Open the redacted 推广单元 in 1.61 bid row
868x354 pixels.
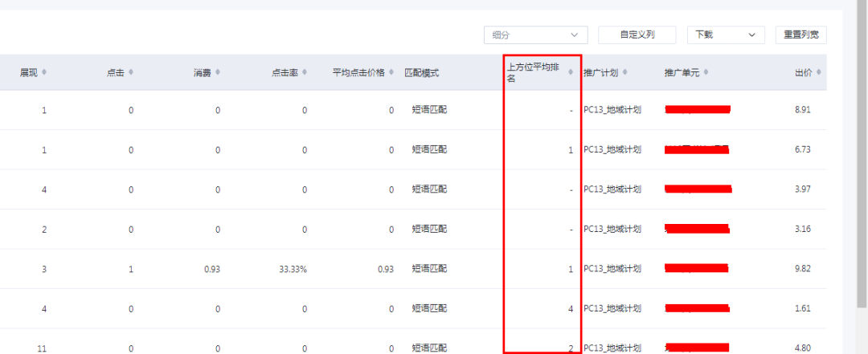(x=697, y=308)
